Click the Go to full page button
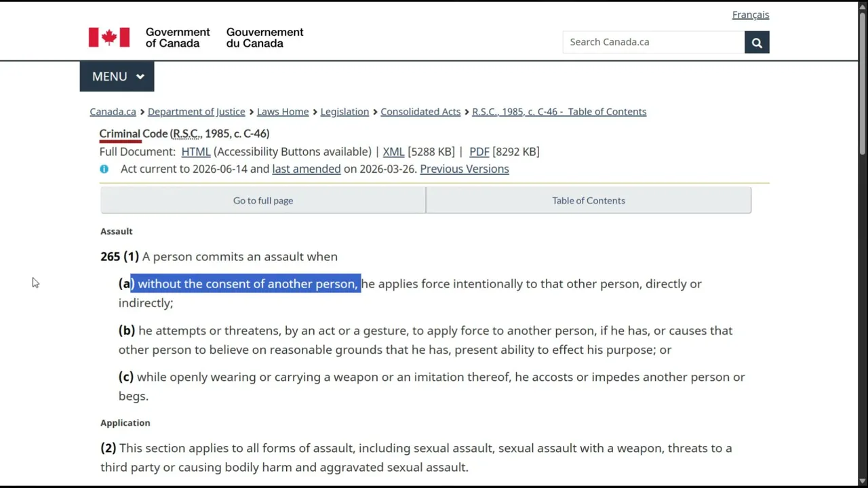Screen dimensions: 868x488 [263, 201]
